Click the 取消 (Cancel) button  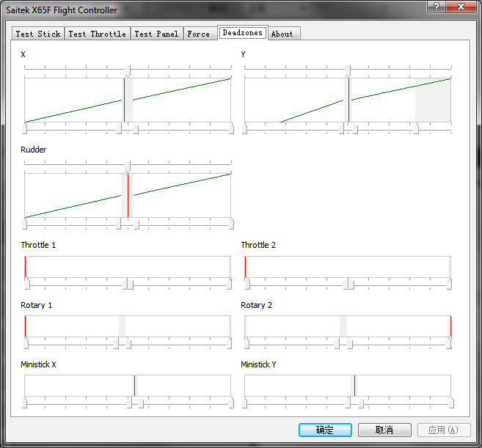click(384, 430)
